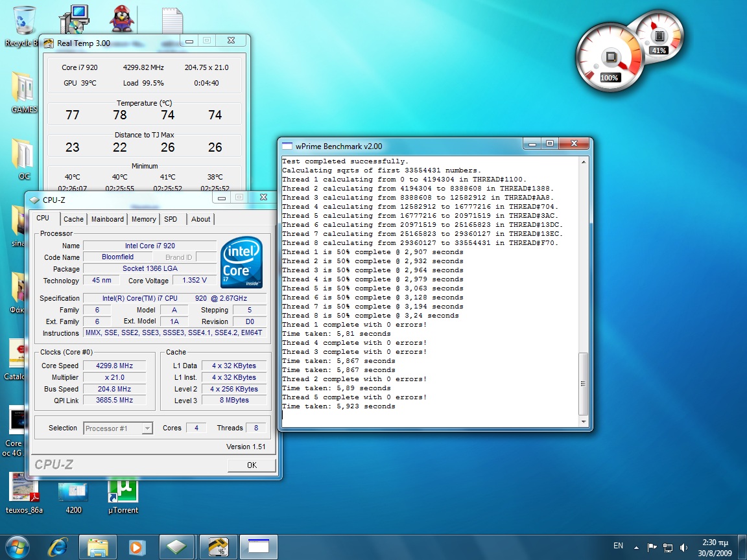Click the wPrime vertical scrollbar thumb

coord(584,384)
